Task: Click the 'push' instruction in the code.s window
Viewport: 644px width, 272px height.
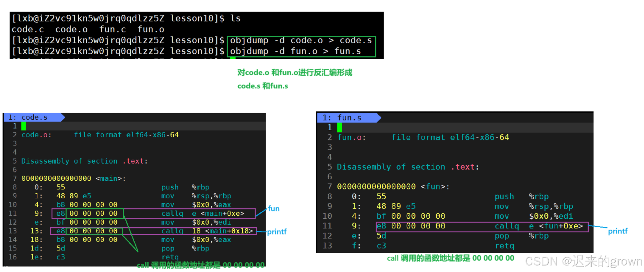Action: (x=170, y=187)
